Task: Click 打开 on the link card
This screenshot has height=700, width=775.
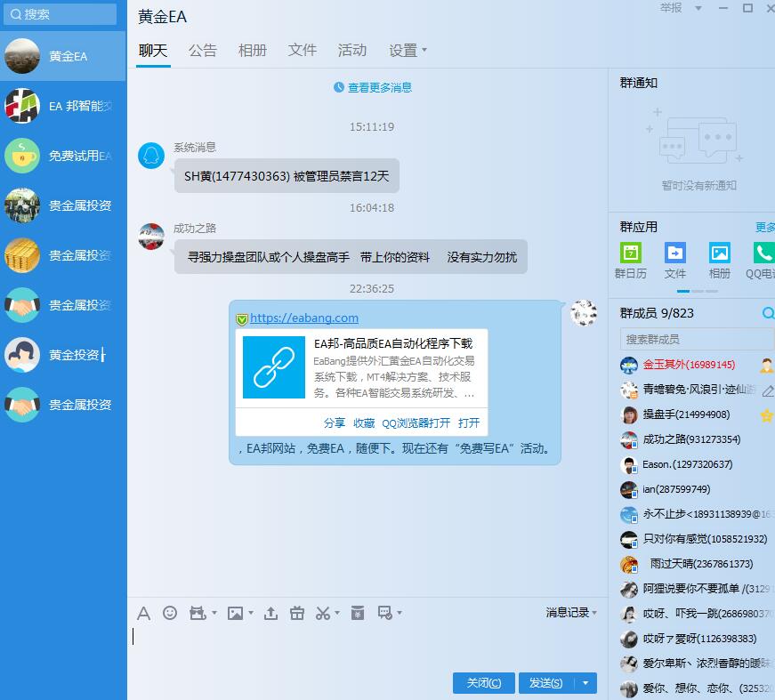Action: point(469,422)
